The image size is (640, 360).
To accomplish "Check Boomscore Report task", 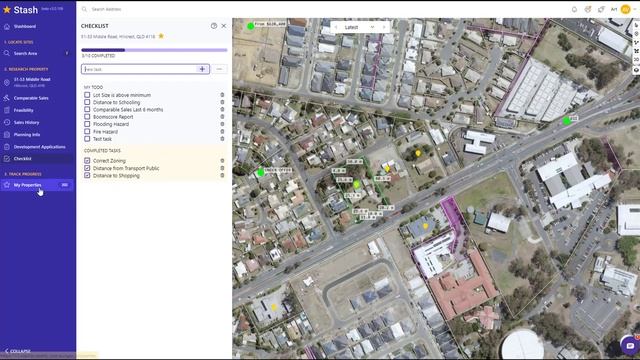I will (x=87, y=117).
